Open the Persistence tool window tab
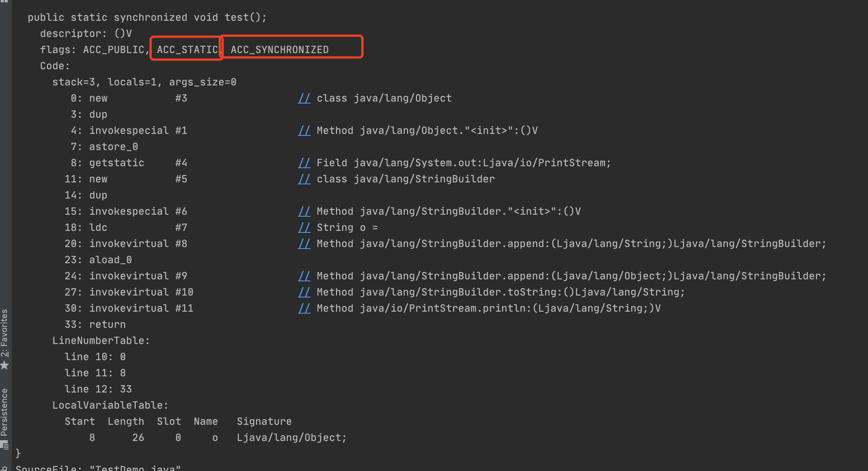The width and height of the screenshot is (868, 471). (x=5, y=412)
